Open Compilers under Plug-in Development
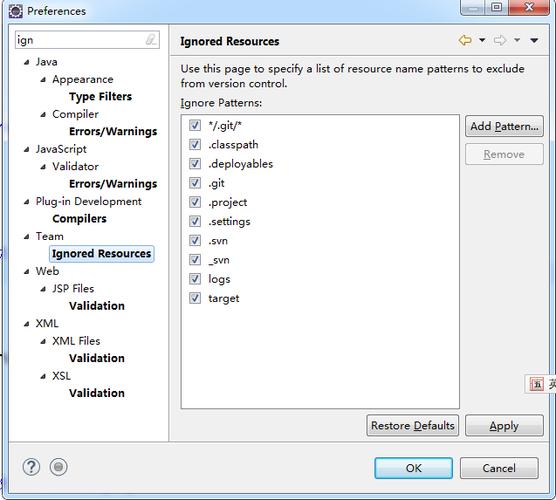 [x=79, y=218]
